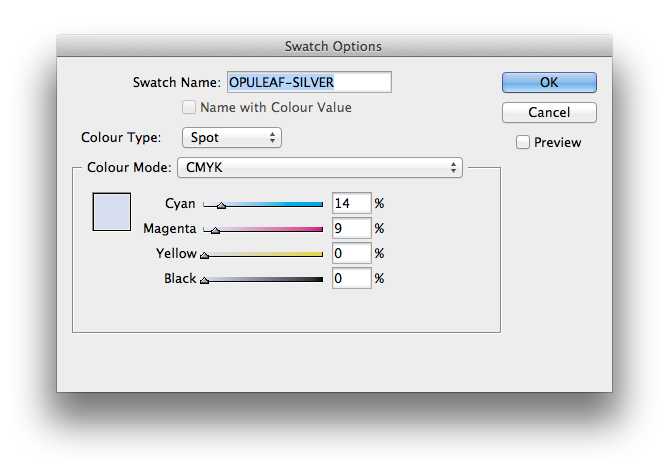This screenshot has height=471, width=669.
Task: Open the Colour Type dropdown
Action: pyautogui.click(x=231, y=137)
